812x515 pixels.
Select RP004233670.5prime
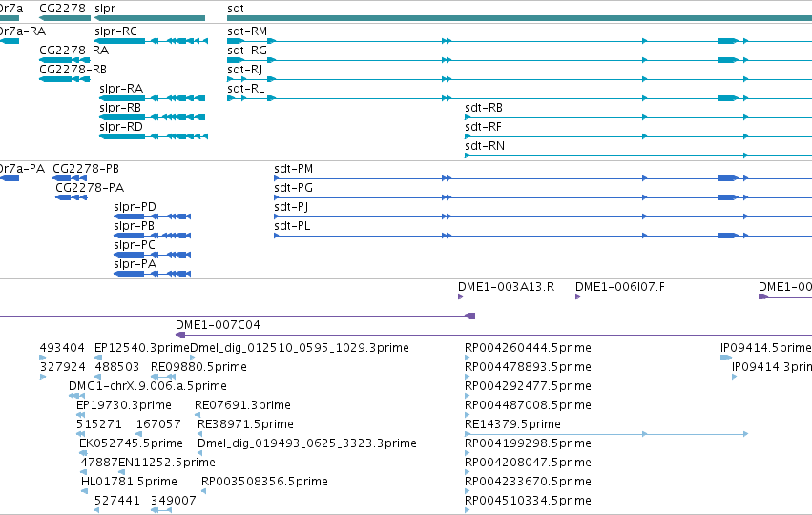pos(529,483)
